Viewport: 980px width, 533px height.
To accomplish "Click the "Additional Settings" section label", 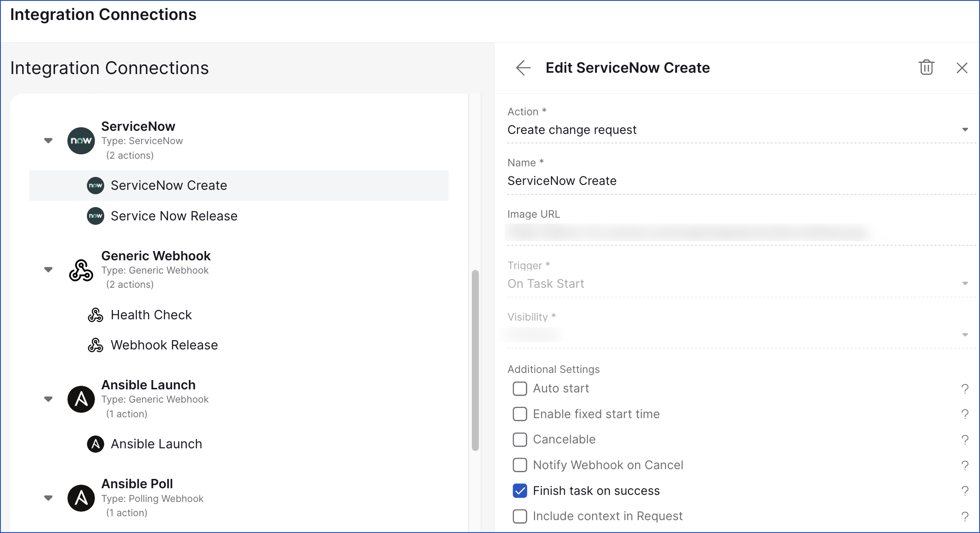I will click(x=553, y=369).
